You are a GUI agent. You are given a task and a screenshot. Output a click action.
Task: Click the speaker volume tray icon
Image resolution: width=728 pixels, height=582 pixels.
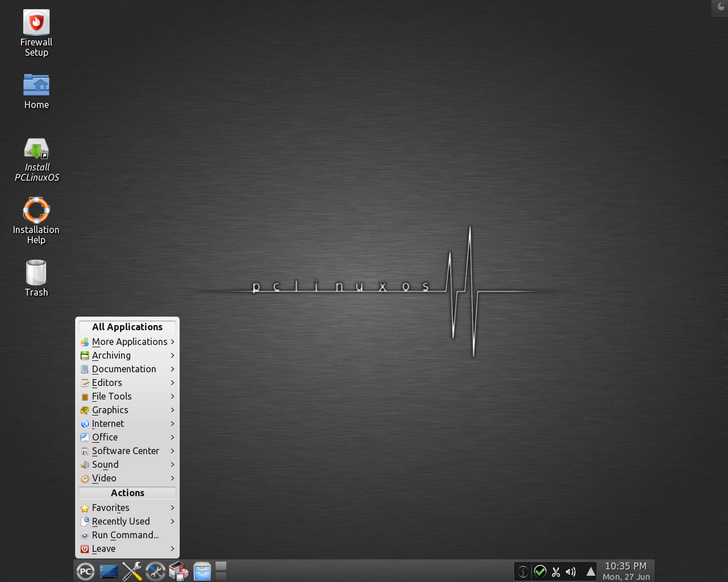pyautogui.click(x=570, y=572)
